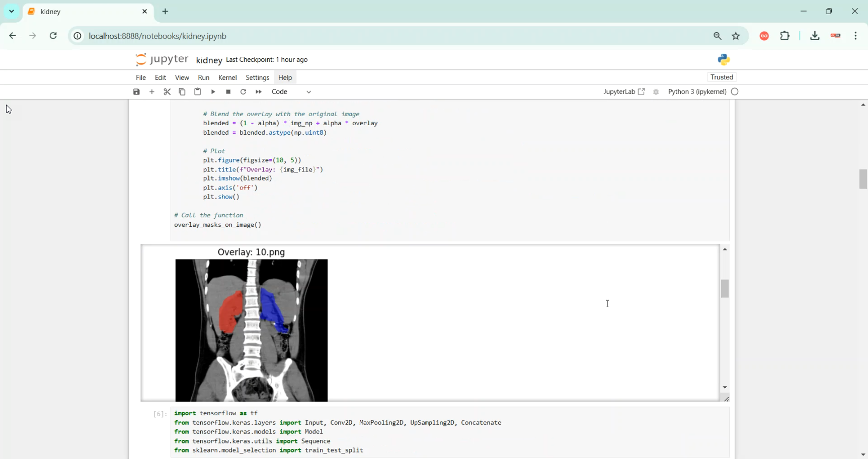Rename the notebook title kidney
The width and height of the screenshot is (868, 459).
click(209, 60)
